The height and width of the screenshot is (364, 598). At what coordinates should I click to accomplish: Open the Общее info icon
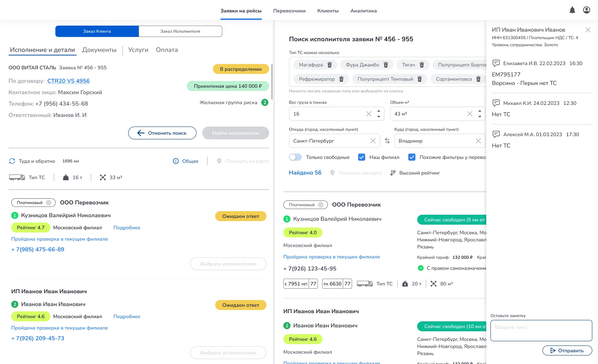coord(176,161)
